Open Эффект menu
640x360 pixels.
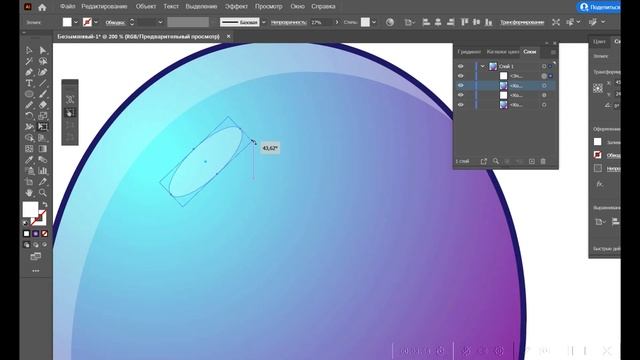coord(236,7)
